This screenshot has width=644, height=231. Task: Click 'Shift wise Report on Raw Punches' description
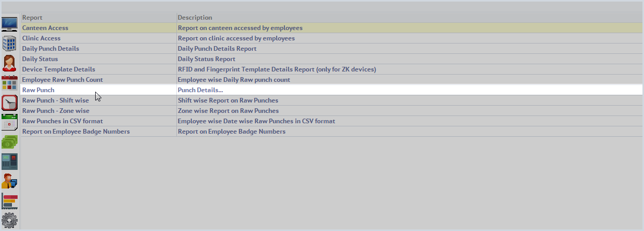click(228, 100)
